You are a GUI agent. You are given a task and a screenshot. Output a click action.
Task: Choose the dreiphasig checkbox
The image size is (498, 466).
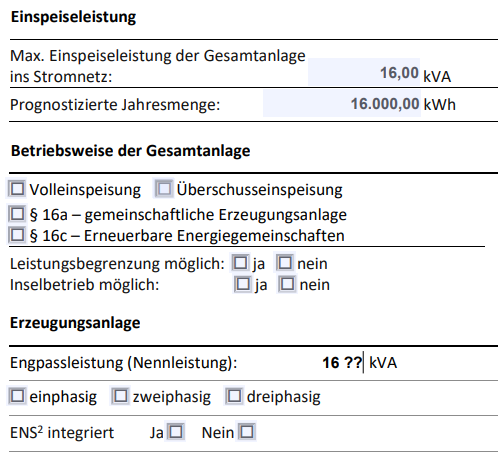point(234,396)
